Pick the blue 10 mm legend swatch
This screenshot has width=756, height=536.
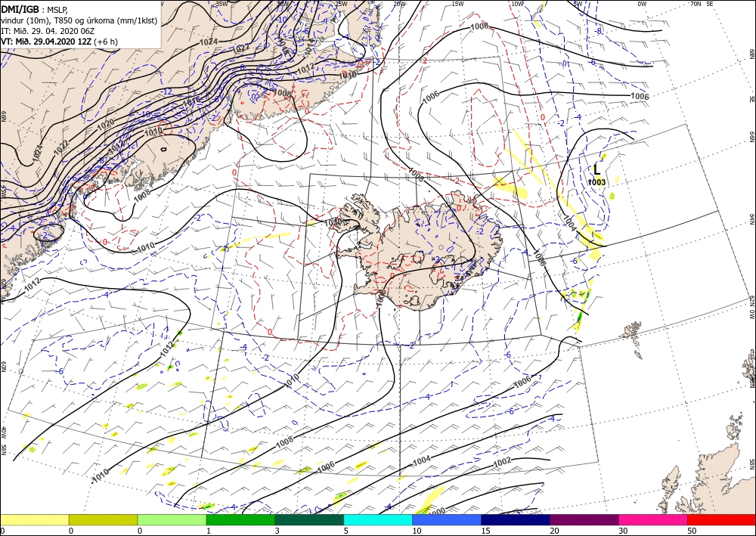pos(447,519)
